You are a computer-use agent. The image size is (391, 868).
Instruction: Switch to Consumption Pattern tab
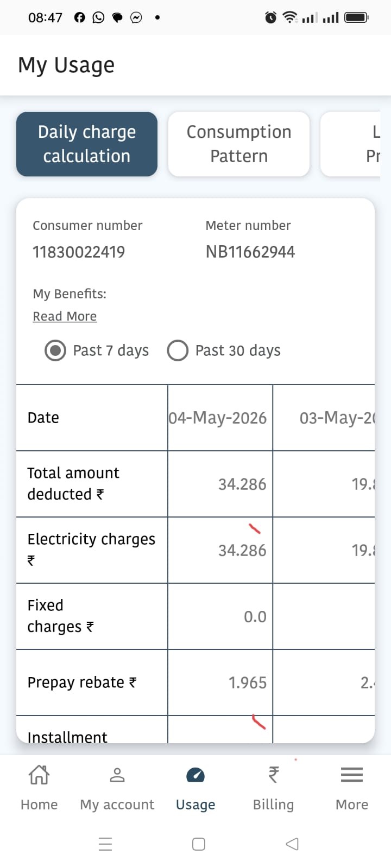(x=239, y=144)
